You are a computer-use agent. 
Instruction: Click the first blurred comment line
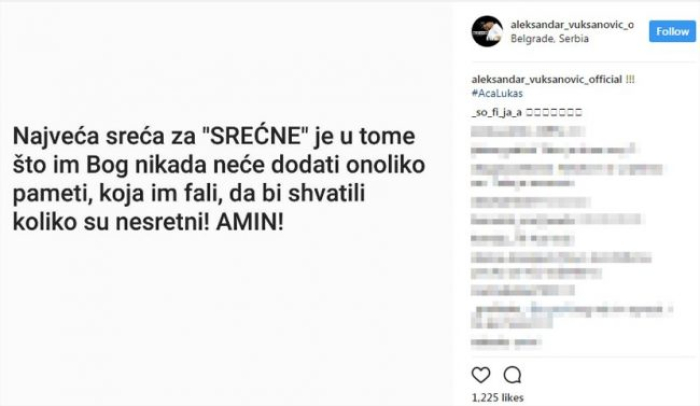click(528, 131)
